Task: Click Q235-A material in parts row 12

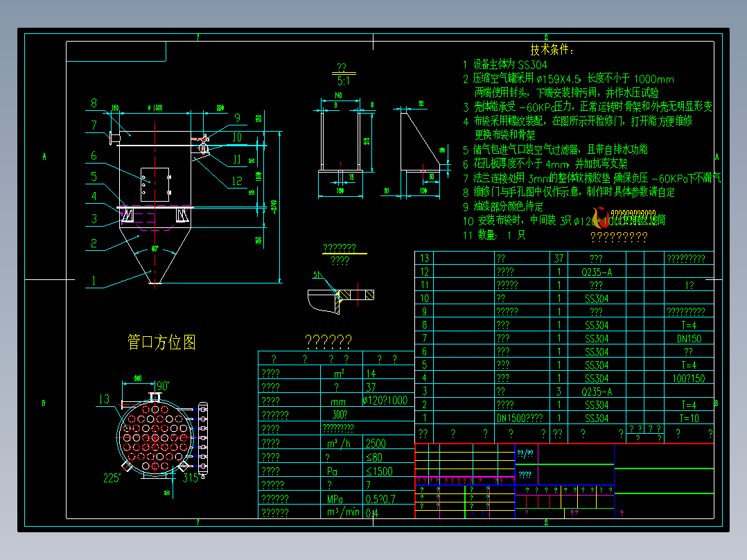Action: pos(597,272)
